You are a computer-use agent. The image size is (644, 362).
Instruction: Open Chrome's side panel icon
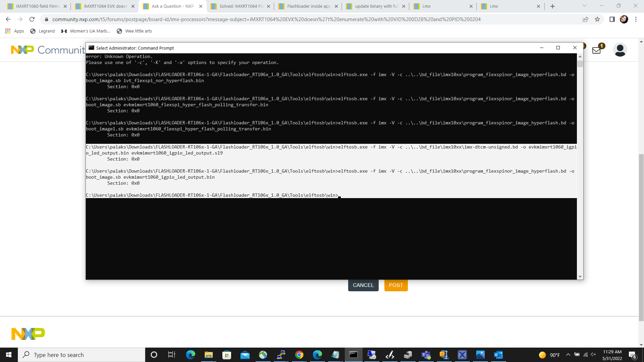pyautogui.click(x=612, y=19)
